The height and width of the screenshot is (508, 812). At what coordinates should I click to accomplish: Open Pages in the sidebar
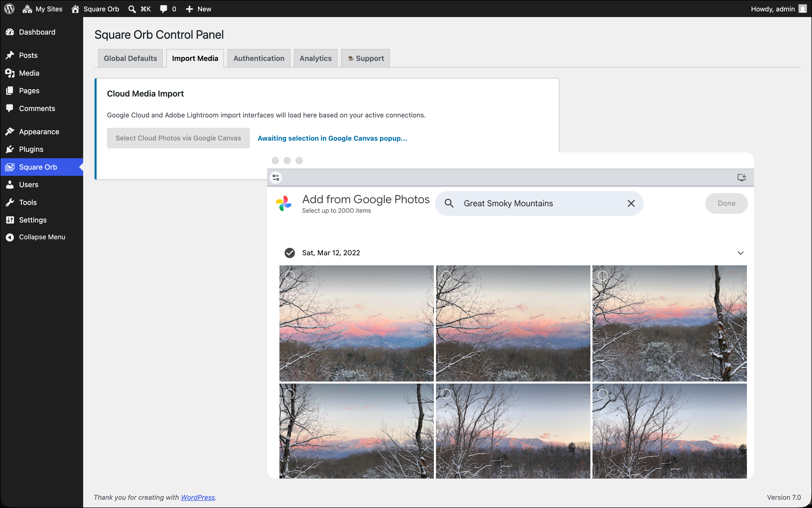click(42, 90)
